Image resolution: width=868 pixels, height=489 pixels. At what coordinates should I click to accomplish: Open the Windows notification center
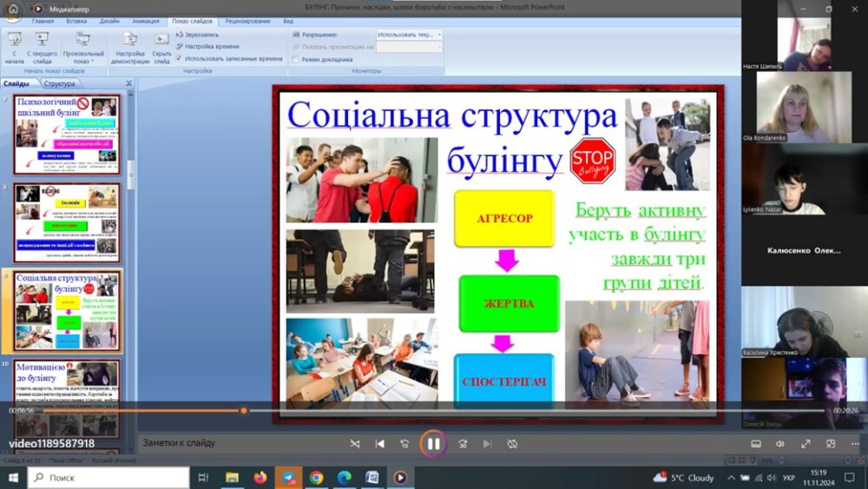point(850,478)
